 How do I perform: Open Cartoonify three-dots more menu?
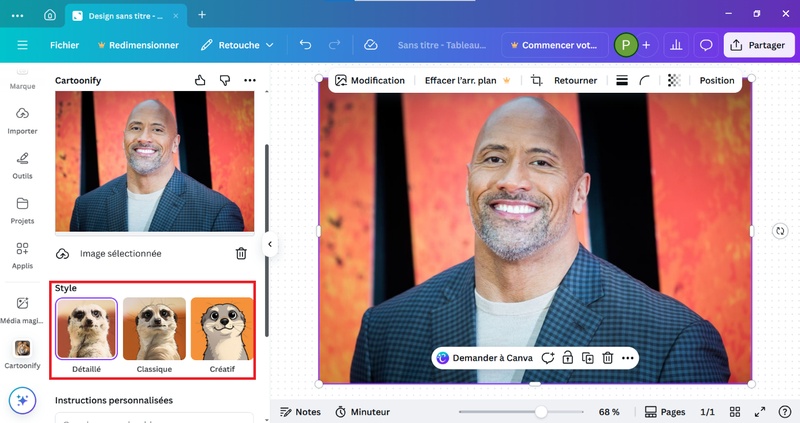click(x=249, y=80)
